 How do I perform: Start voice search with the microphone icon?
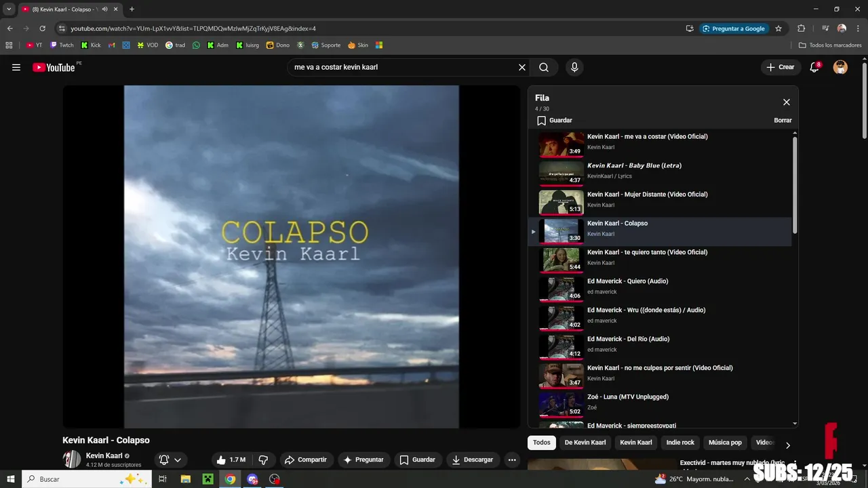[574, 67]
